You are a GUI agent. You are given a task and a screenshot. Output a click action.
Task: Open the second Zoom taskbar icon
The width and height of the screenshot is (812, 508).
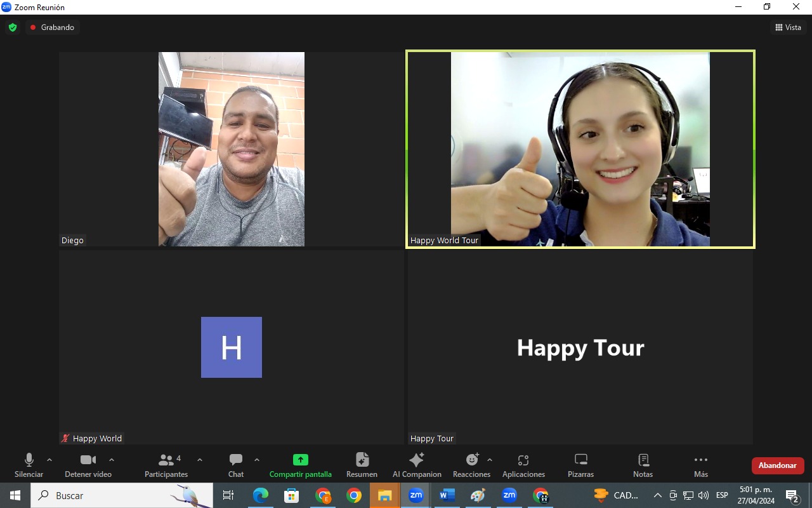[509, 495]
